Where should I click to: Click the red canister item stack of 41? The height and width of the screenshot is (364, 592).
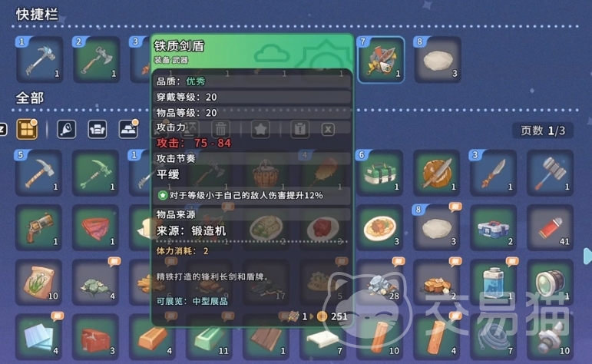[x=550, y=227]
